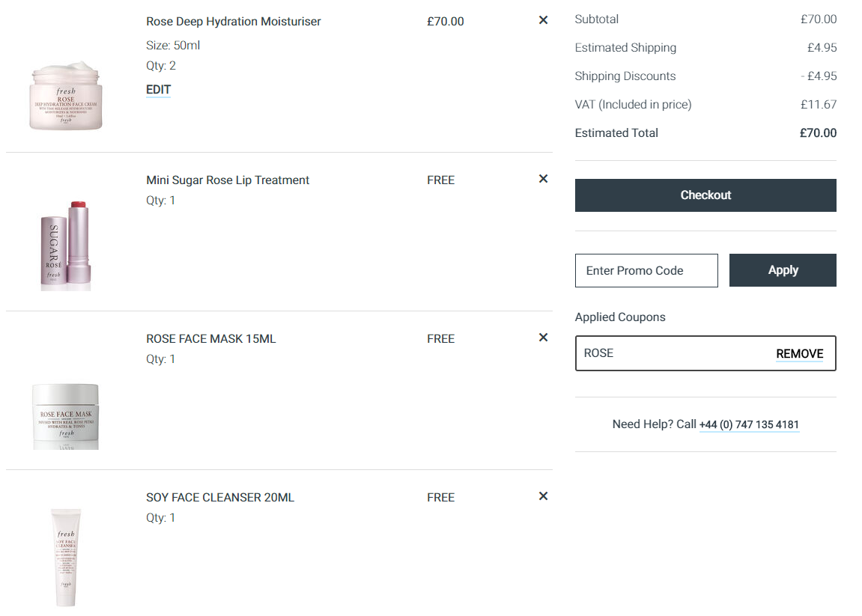Click the bold £70.00 estimated total amount
862x616 pixels.
point(818,133)
